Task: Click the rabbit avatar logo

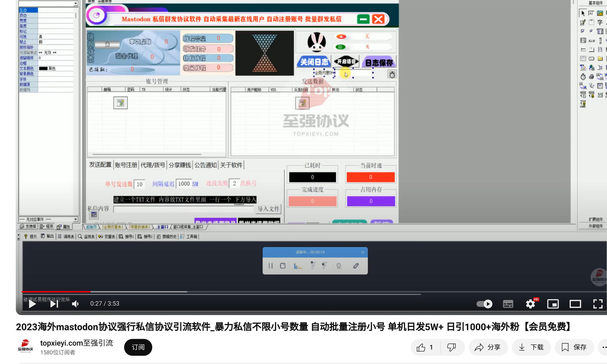Action: [x=316, y=42]
